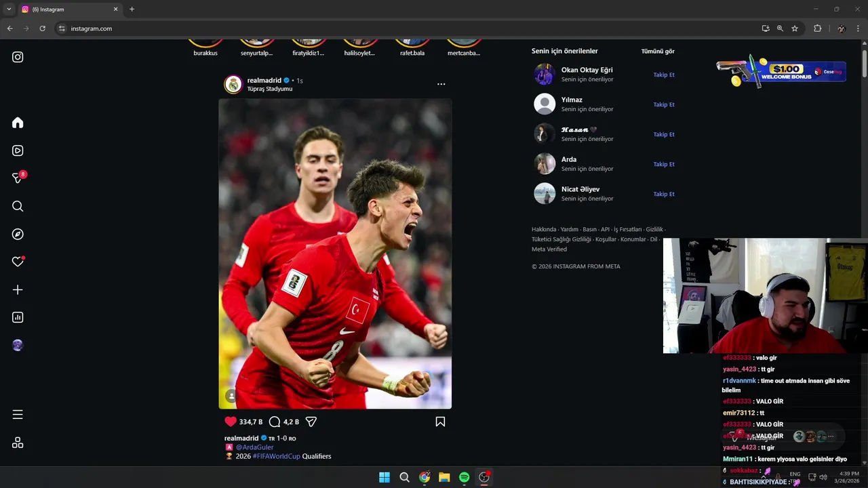Follow Okan Oktay Eğri
Image resolution: width=868 pixels, height=488 pixels.
pos(664,75)
